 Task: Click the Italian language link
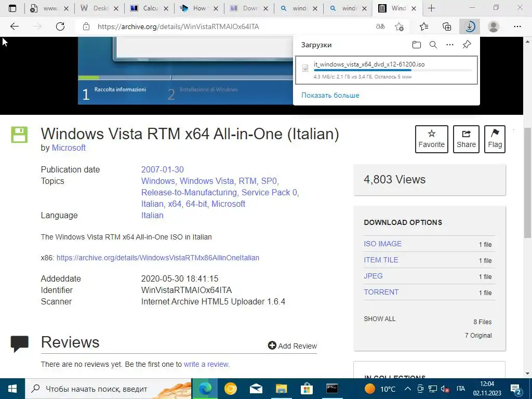coord(152,216)
